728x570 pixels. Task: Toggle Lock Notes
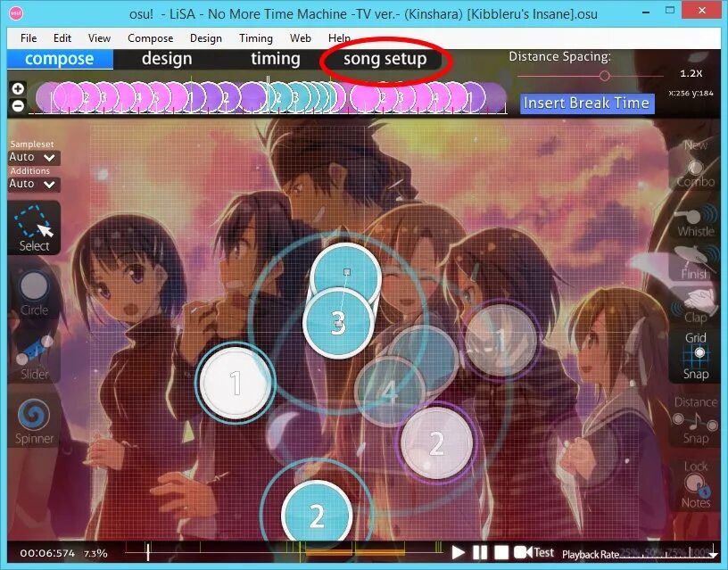695,484
